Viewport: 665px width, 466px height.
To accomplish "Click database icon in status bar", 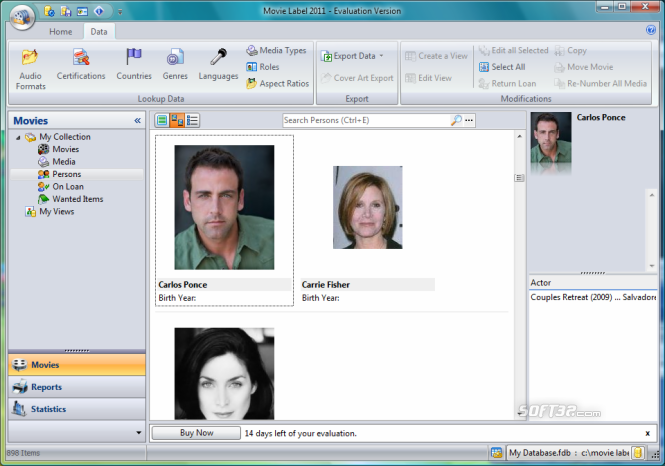I will (x=496, y=453).
